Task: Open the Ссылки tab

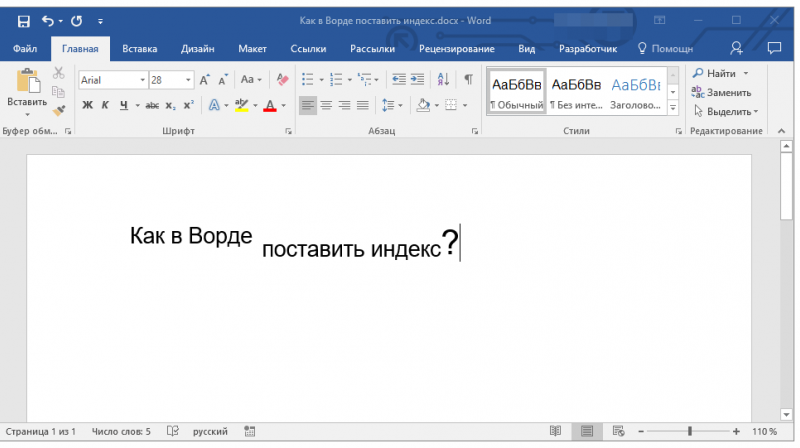Action: [308, 49]
